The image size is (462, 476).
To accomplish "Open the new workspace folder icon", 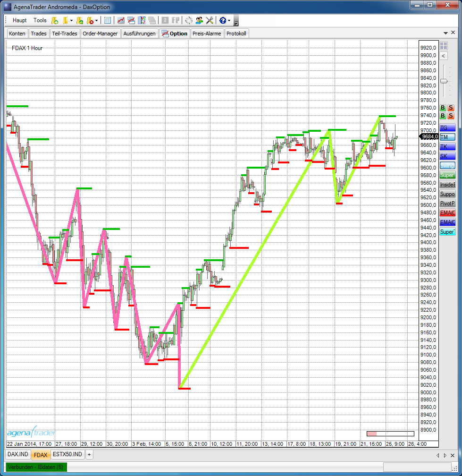I will [55, 20].
